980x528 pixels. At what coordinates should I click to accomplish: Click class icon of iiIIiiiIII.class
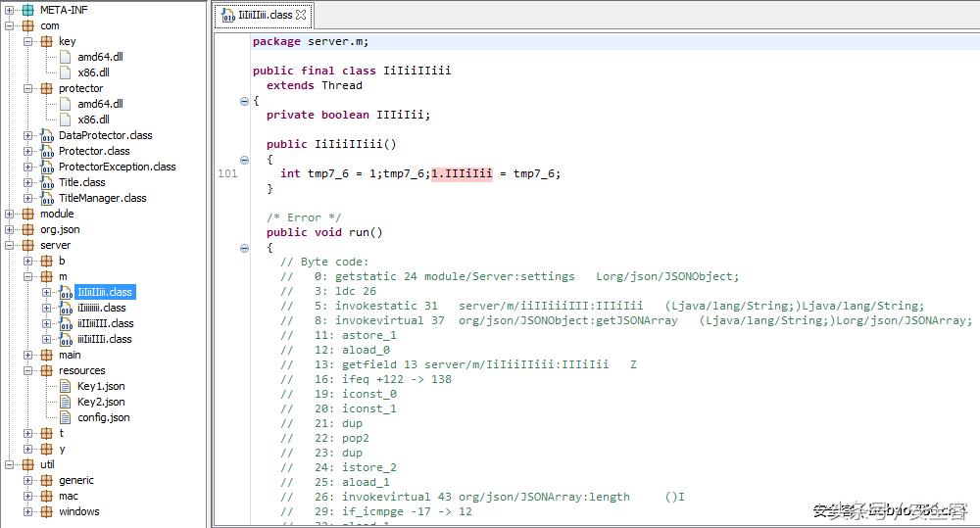pos(67,323)
